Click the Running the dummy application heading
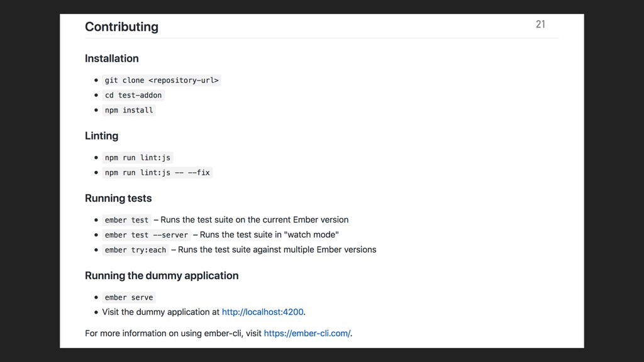The image size is (644, 362). pyautogui.click(x=162, y=275)
